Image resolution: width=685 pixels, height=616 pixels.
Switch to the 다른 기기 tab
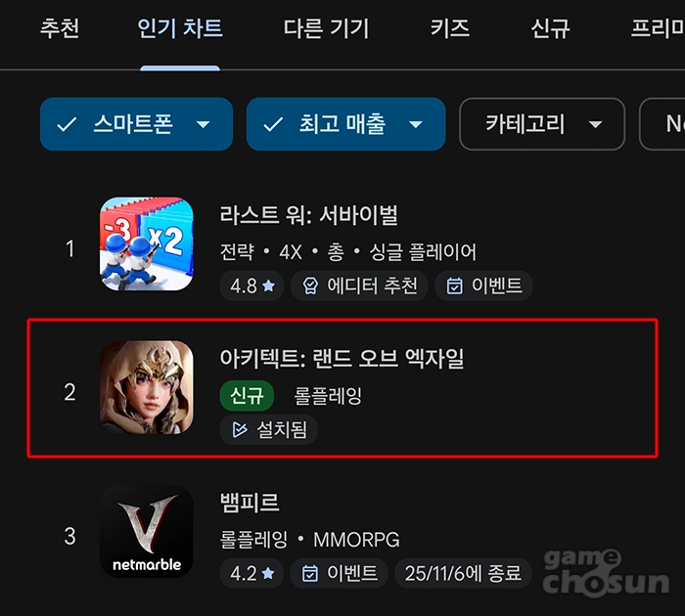point(326,28)
